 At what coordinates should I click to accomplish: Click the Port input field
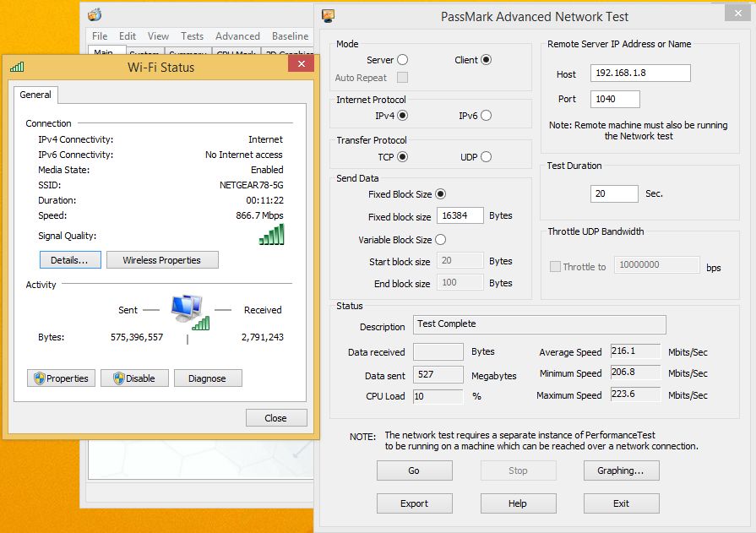point(615,99)
